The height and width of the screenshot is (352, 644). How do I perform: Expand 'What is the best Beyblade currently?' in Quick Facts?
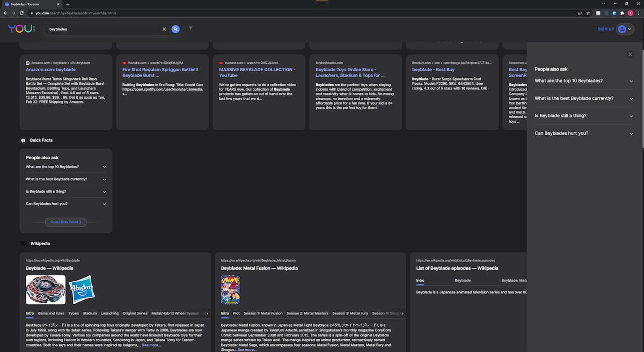tap(66, 179)
